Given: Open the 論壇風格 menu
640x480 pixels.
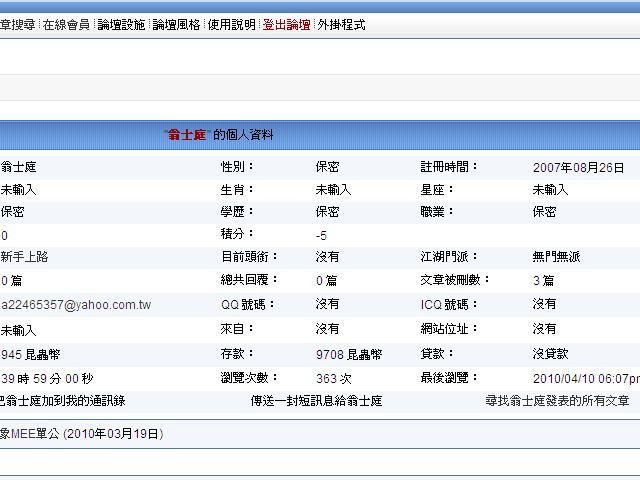Looking at the screenshot, I should (176, 25).
